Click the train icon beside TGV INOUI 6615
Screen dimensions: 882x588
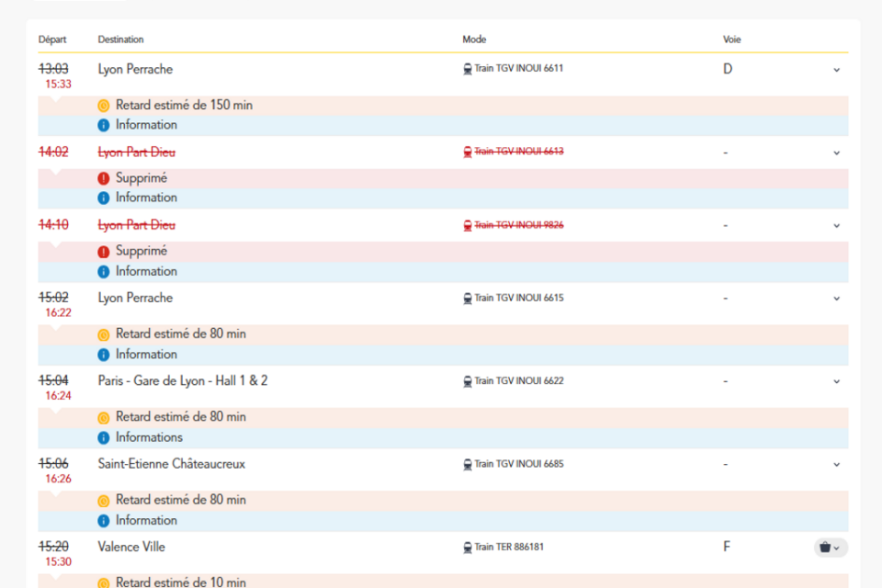tap(467, 298)
